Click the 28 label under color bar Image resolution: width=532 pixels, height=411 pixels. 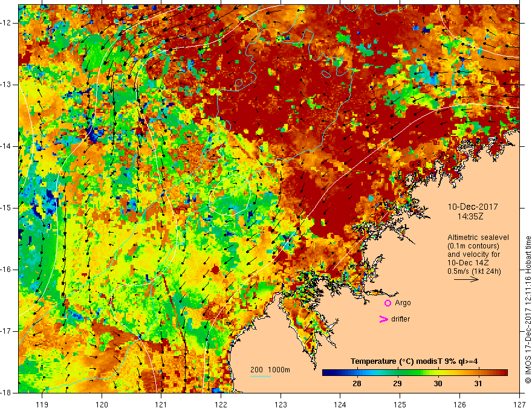click(357, 384)
